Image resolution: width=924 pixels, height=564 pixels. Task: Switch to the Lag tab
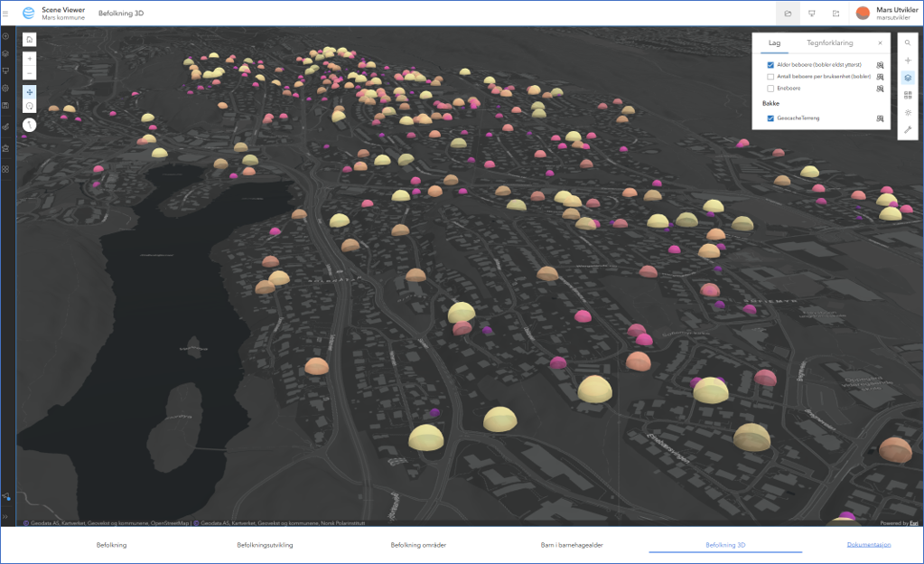(x=774, y=43)
